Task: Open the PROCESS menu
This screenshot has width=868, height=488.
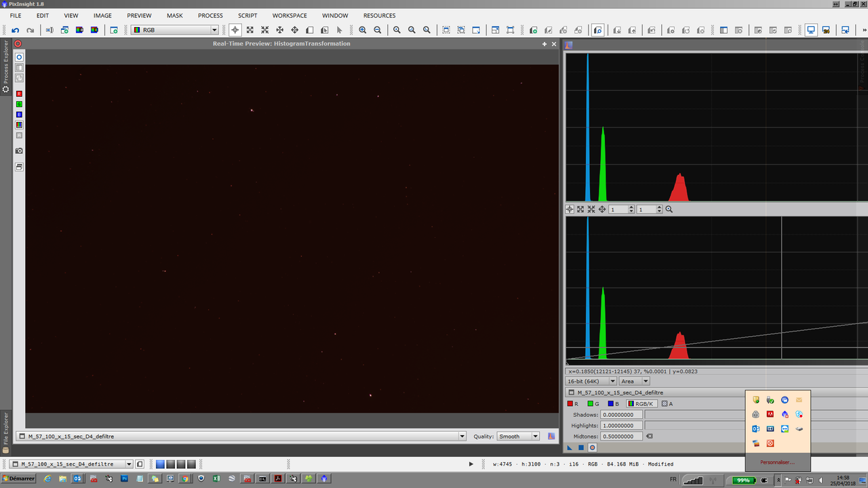Action: tap(210, 16)
